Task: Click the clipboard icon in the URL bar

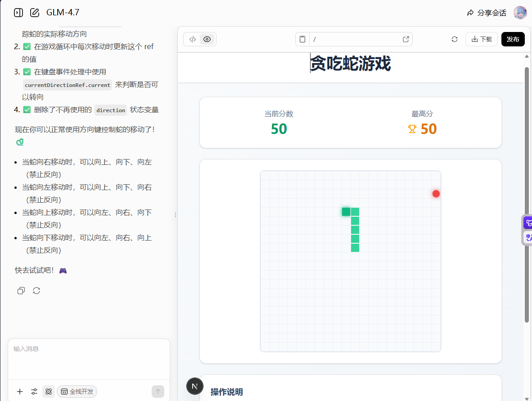Action: [x=302, y=39]
